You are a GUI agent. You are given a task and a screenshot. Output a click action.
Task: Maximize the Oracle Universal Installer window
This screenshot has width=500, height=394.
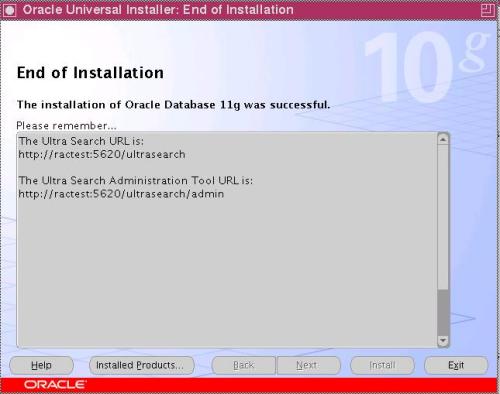(x=488, y=10)
